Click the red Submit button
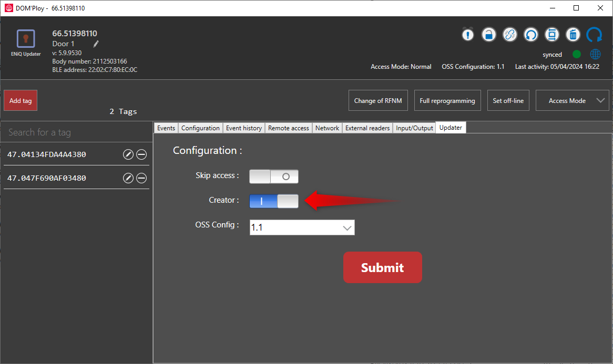This screenshot has width=613, height=364. point(383,267)
